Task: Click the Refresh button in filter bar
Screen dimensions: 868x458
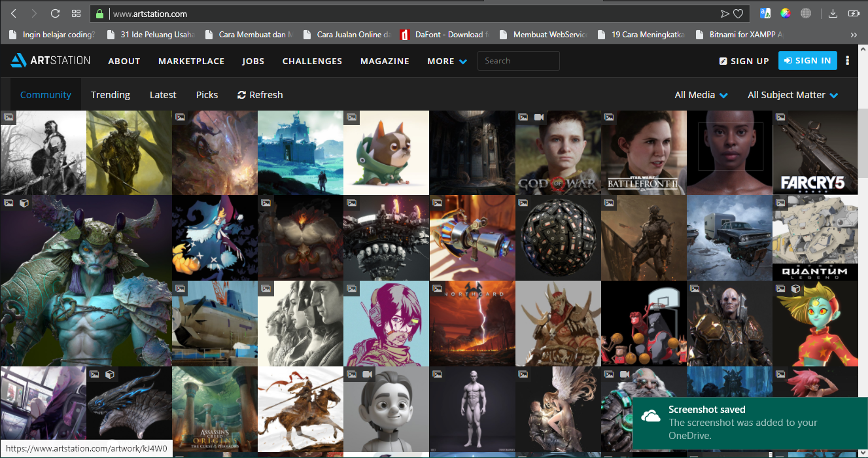Action: coord(260,95)
